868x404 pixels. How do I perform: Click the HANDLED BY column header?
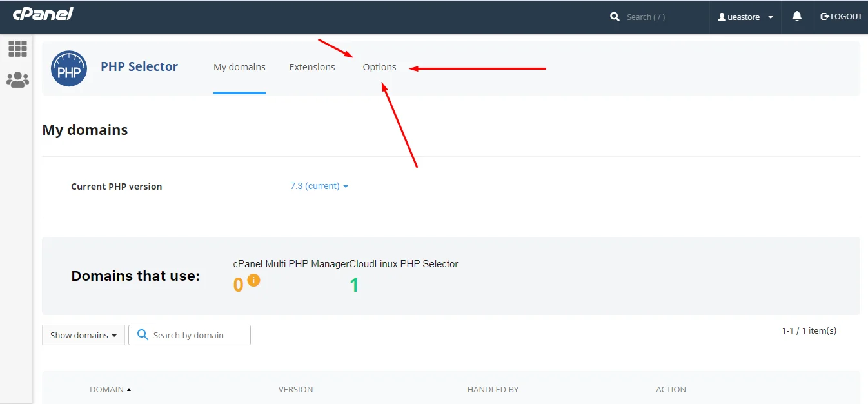[493, 390]
